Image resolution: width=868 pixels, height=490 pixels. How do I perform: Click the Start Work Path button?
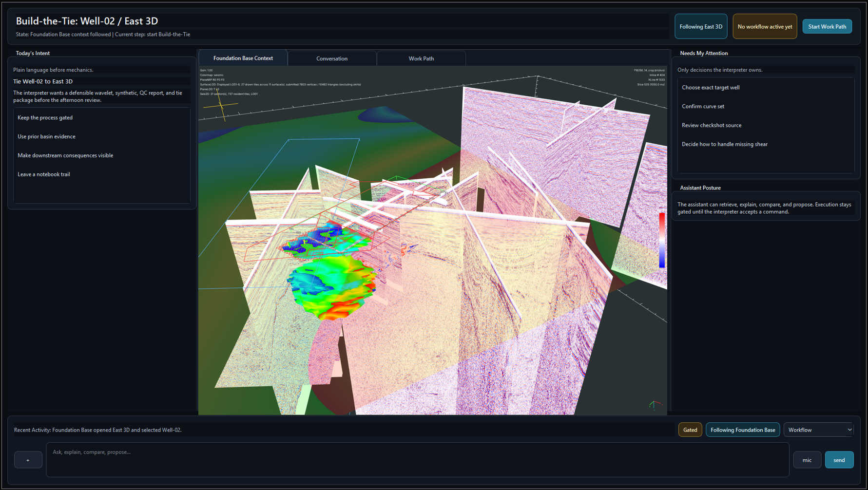point(827,26)
